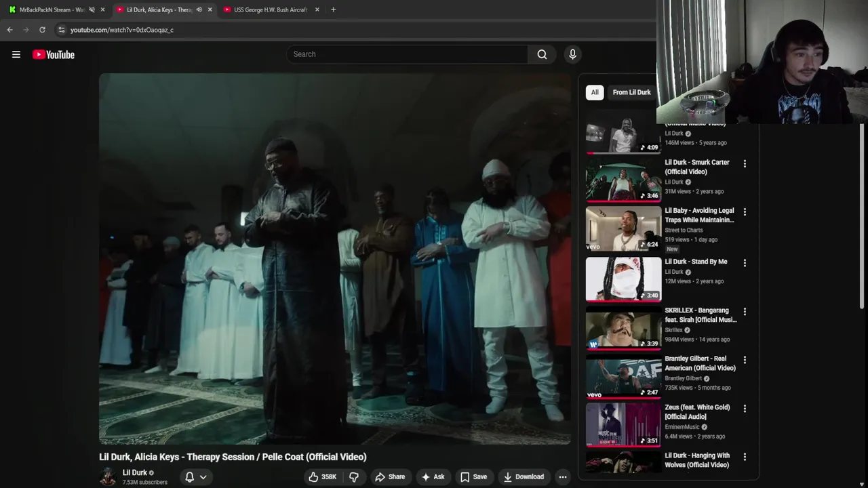Open Smurk Carter video thumbnail
This screenshot has height=488, width=868.
tap(623, 182)
